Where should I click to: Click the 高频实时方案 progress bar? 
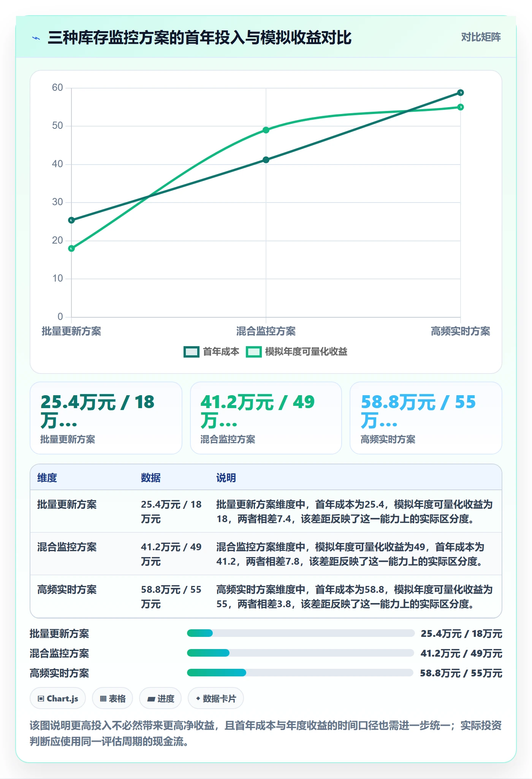click(x=300, y=673)
